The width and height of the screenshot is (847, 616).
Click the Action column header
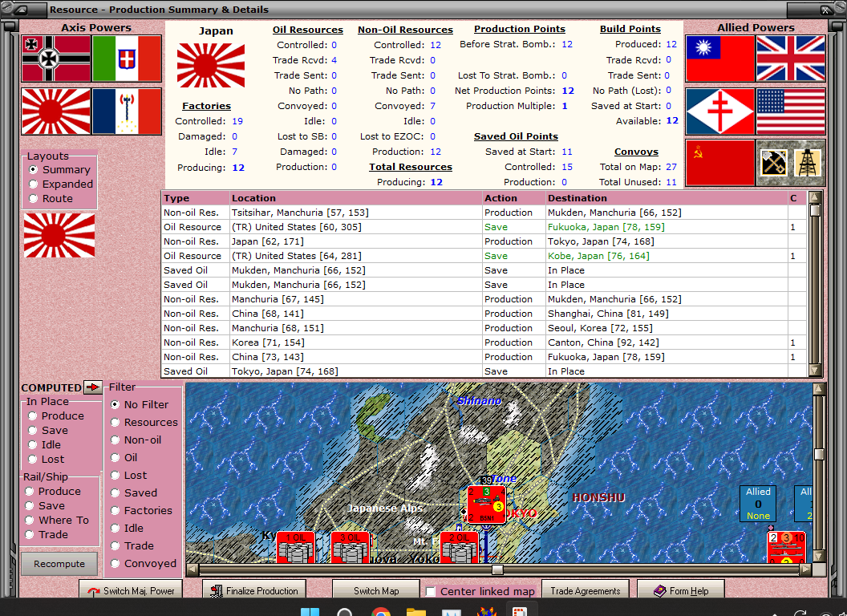point(513,198)
